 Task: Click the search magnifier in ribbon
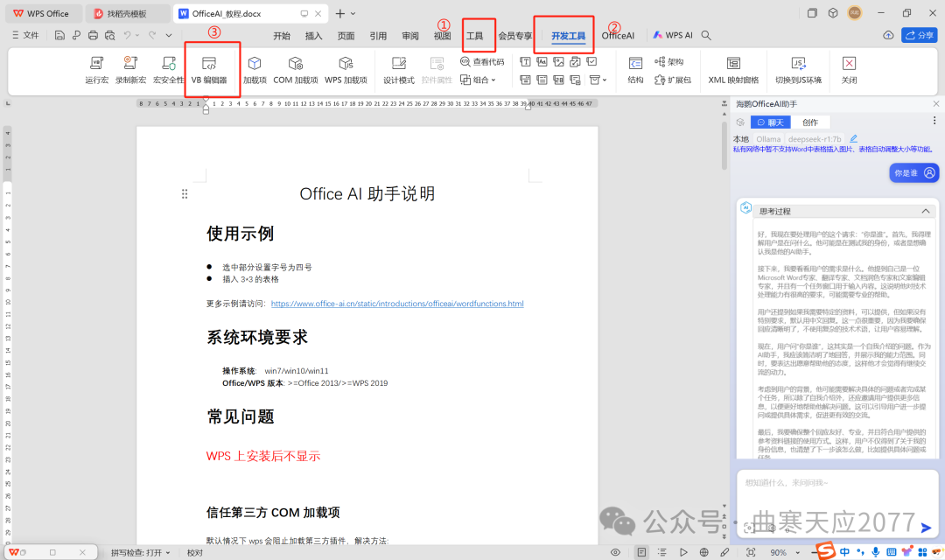pos(706,36)
